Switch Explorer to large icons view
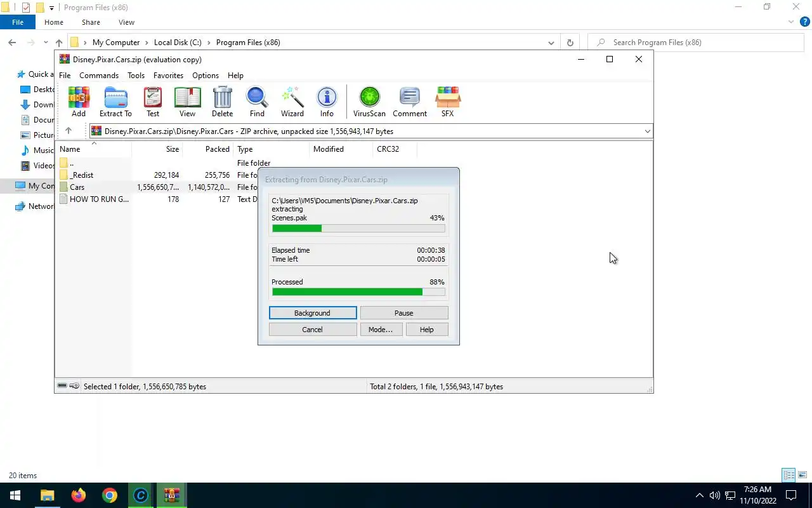This screenshot has height=508, width=812. click(x=802, y=475)
